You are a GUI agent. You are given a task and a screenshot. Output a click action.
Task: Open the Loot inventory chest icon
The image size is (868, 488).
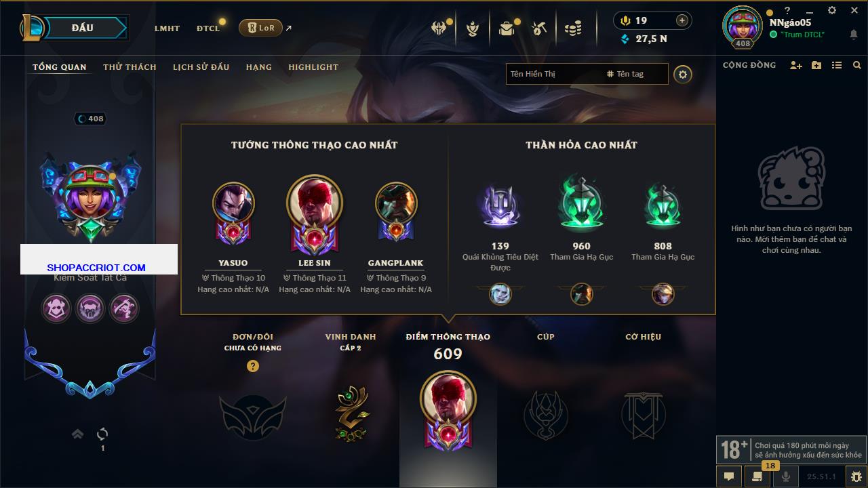coord(506,28)
